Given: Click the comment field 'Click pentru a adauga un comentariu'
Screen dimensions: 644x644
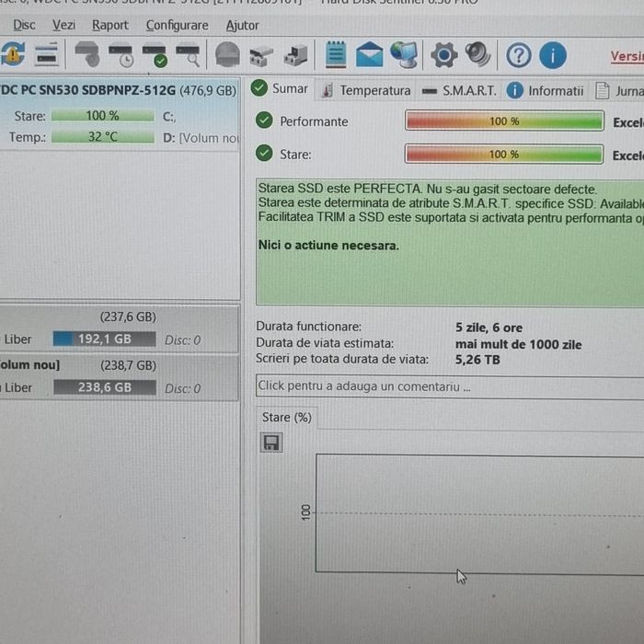Looking at the screenshot, I should pyautogui.click(x=450, y=386).
